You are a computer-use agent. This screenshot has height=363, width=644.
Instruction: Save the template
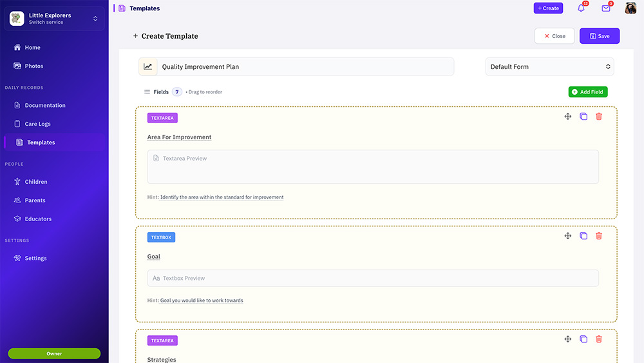click(600, 35)
